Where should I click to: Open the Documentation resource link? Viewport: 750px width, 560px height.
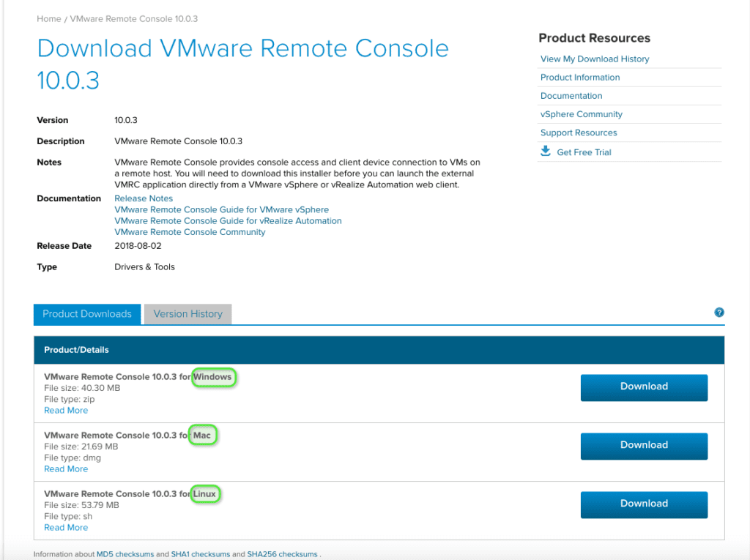click(x=571, y=95)
